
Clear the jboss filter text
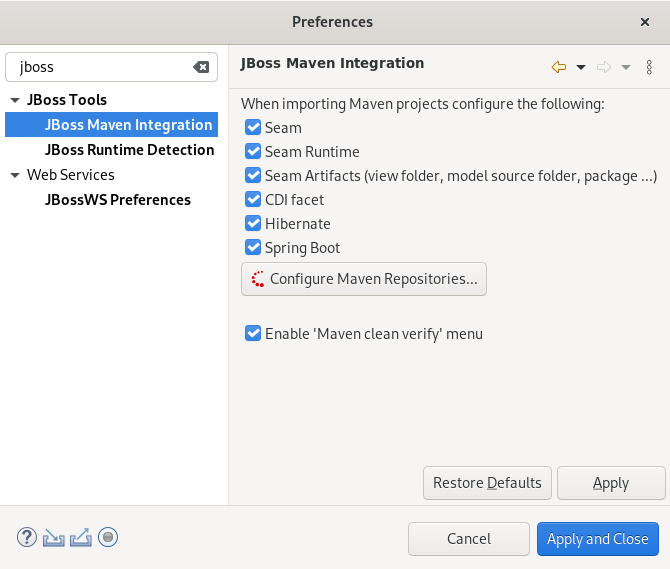coord(201,67)
